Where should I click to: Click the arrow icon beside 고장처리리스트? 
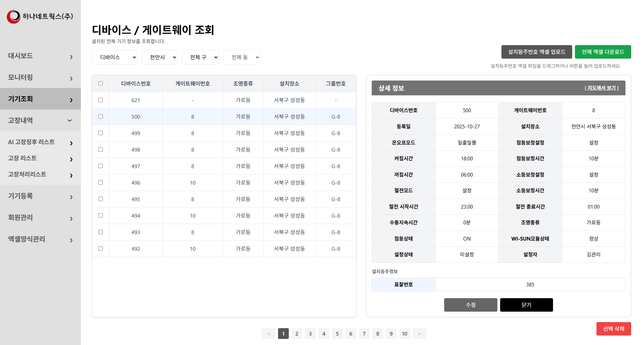pyautogui.click(x=71, y=176)
